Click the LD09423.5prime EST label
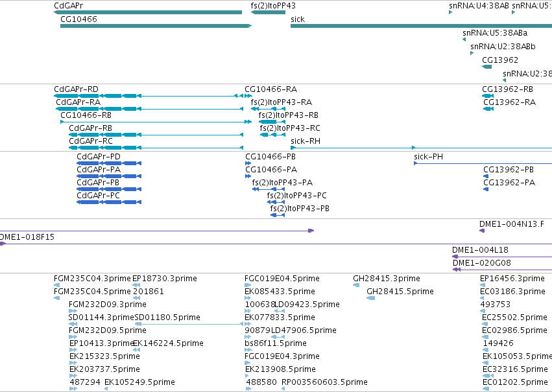This screenshot has width=552, height=392. (x=307, y=305)
